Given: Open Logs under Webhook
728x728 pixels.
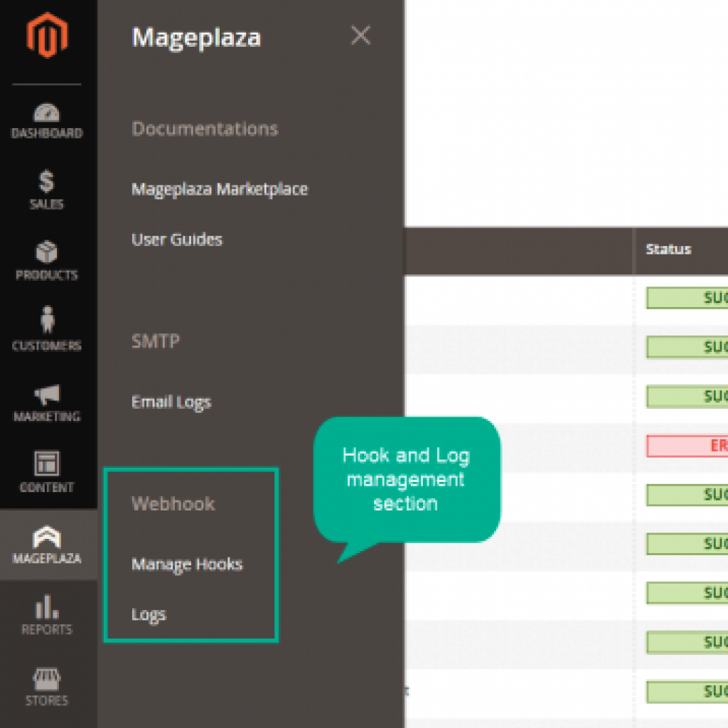Looking at the screenshot, I should (x=149, y=615).
